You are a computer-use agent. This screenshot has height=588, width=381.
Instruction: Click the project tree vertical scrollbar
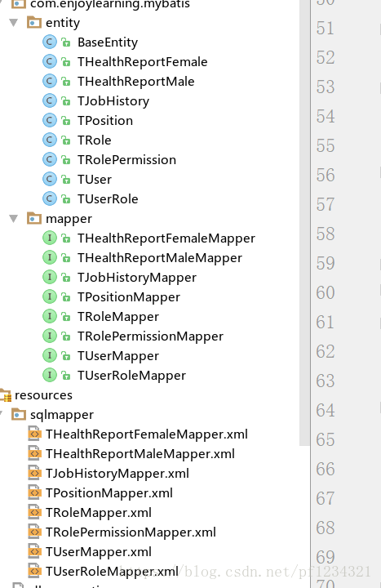(x=304, y=223)
